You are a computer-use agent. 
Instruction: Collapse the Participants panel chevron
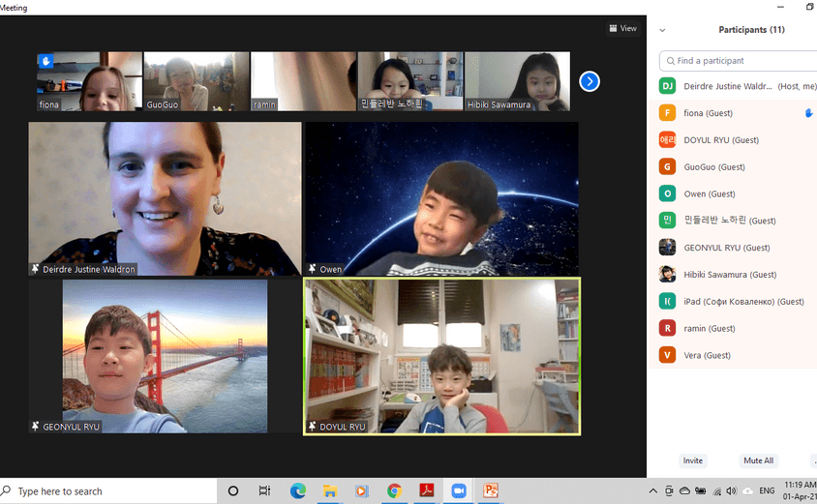click(663, 30)
